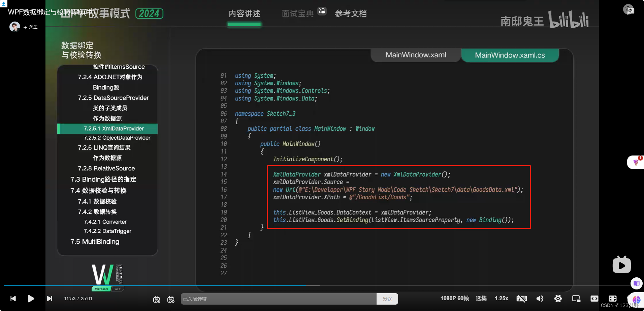Click the uploader avatar
The width and height of the screenshot is (644, 311).
point(14,27)
